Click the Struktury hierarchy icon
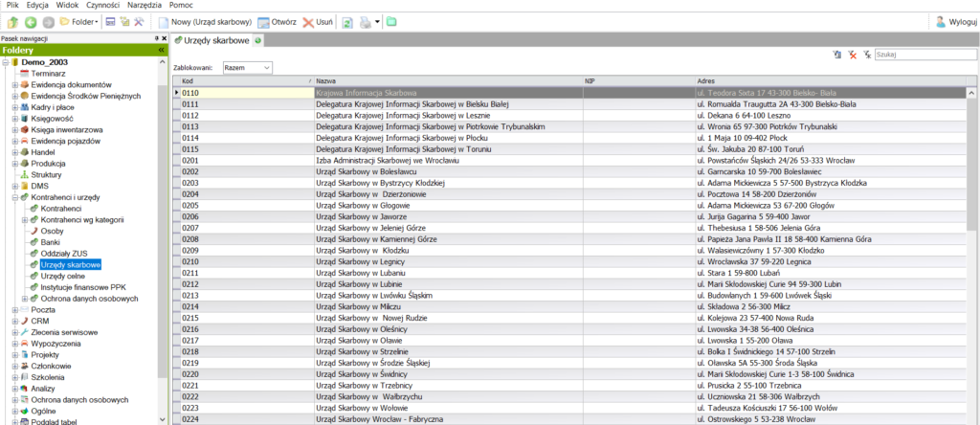The width and height of the screenshot is (980, 425). pyautogui.click(x=24, y=175)
